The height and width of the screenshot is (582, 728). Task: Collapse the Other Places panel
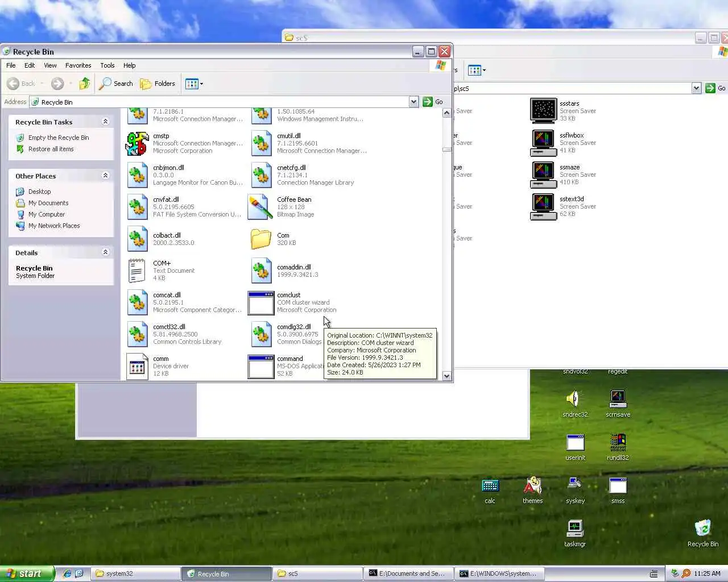105,176
